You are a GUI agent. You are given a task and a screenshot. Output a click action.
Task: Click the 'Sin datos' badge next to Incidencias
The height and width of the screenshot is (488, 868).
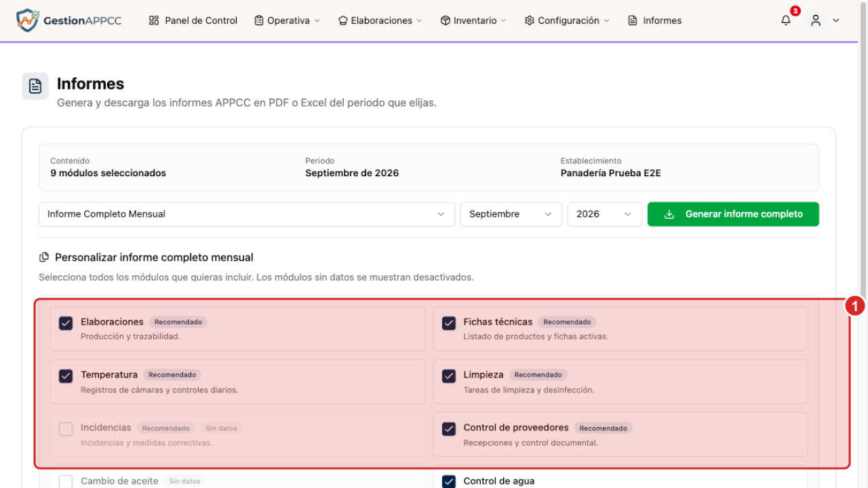pyautogui.click(x=222, y=428)
